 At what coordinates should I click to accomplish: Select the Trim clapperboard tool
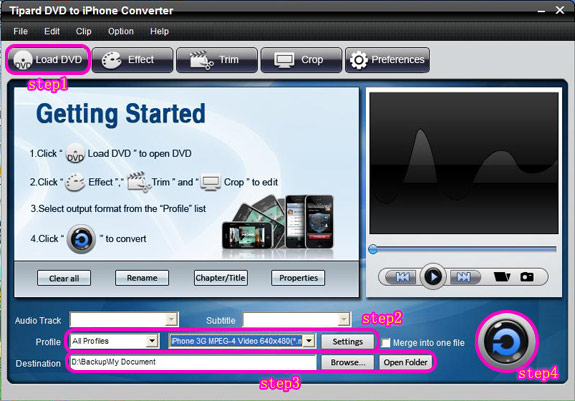[217, 60]
